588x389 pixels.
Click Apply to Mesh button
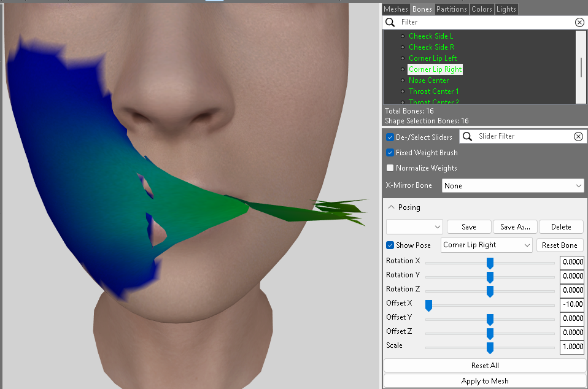tap(485, 381)
